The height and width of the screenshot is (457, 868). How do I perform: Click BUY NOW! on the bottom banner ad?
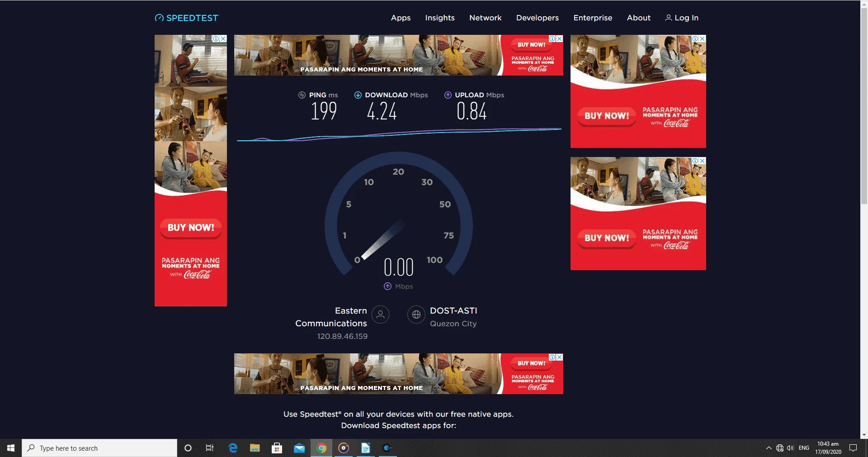tap(532, 363)
